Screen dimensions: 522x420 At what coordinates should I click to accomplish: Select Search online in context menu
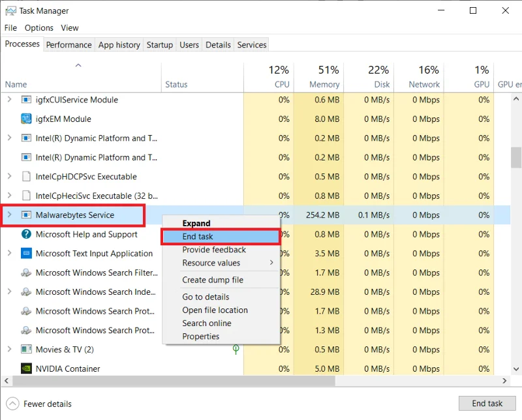221,323
